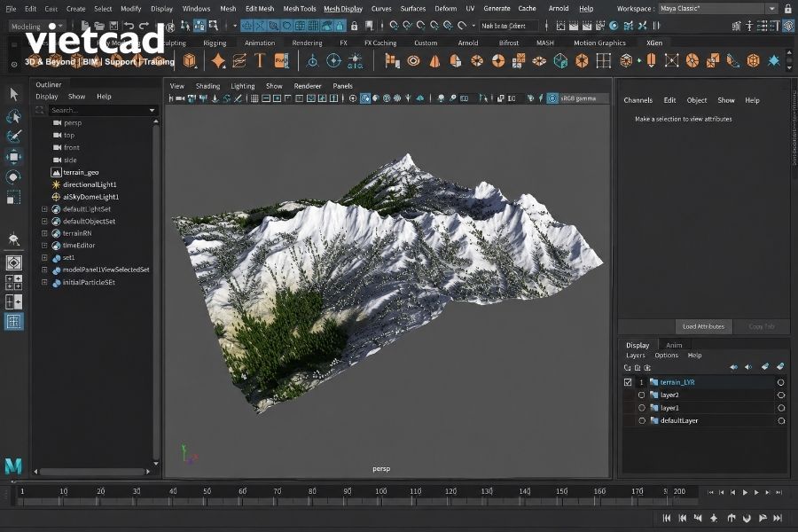This screenshot has width=798, height=532.
Task: Switch to the XGen shelf tab
Action: [654, 43]
